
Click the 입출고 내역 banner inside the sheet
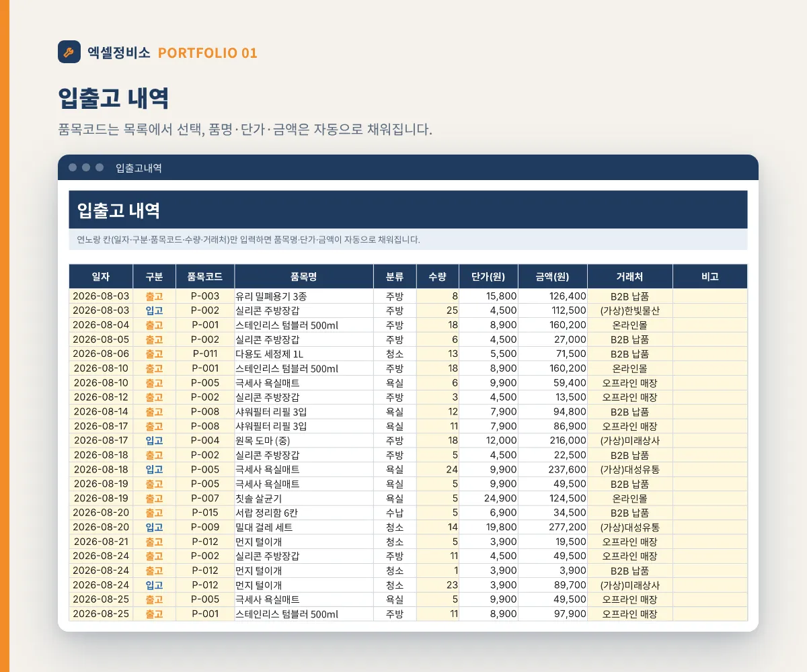408,210
